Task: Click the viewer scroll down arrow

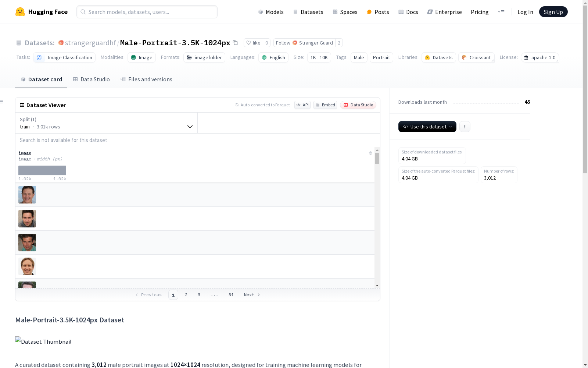Action: point(377,286)
